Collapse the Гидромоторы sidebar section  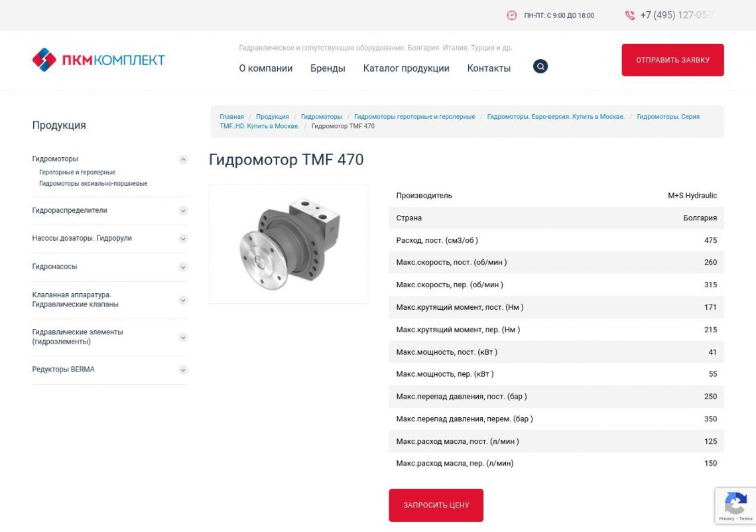pyautogui.click(x=183, y=159)
